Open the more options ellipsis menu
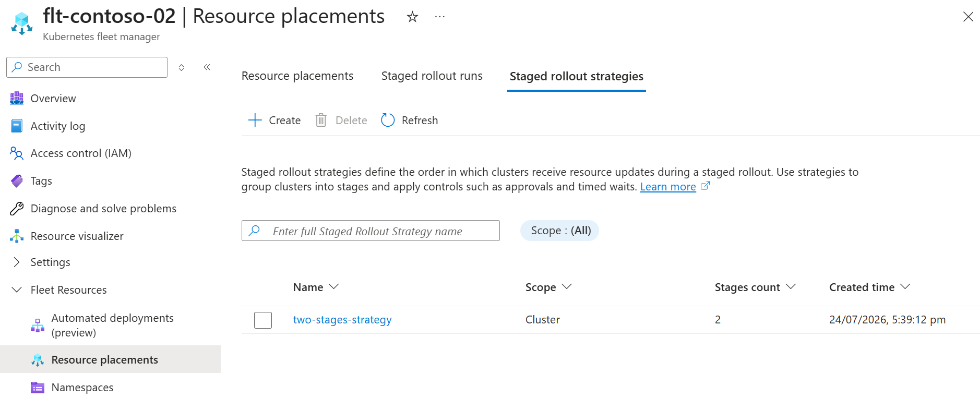 pyautogui.click(x=440, y=17)
